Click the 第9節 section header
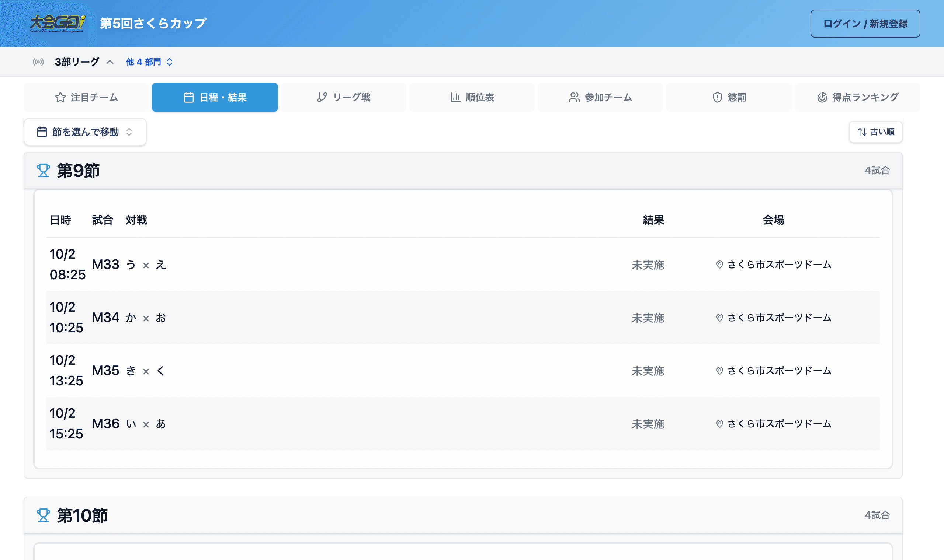Viewport: 944px width, 560px height. [463, 171]
